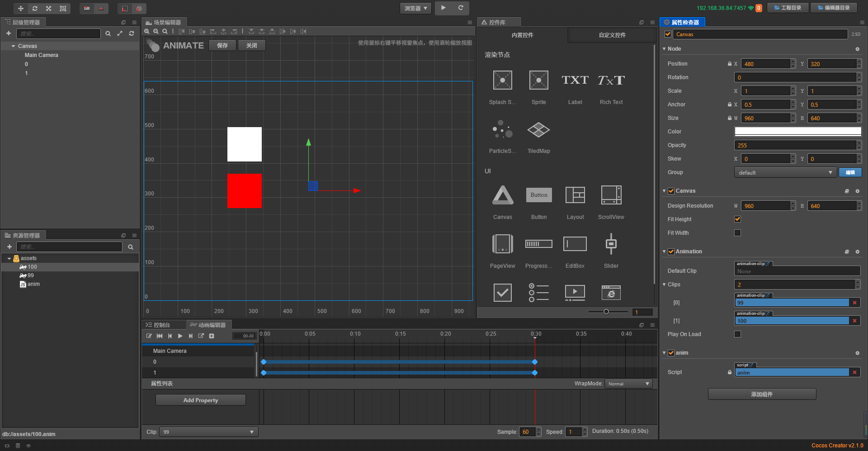The height and width of the screenshot is (451, 868).
Task: Play the animation clip in timeline
Action: (x=180, y=336)
